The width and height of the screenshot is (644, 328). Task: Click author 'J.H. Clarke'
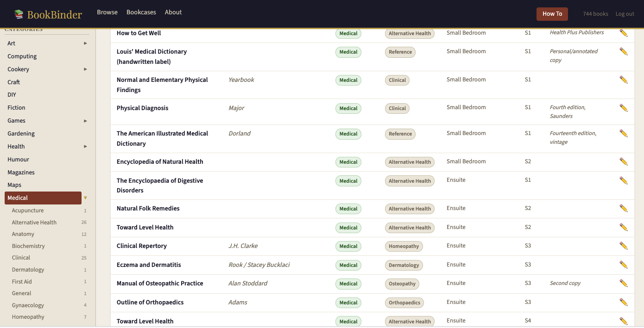(243, 246)
